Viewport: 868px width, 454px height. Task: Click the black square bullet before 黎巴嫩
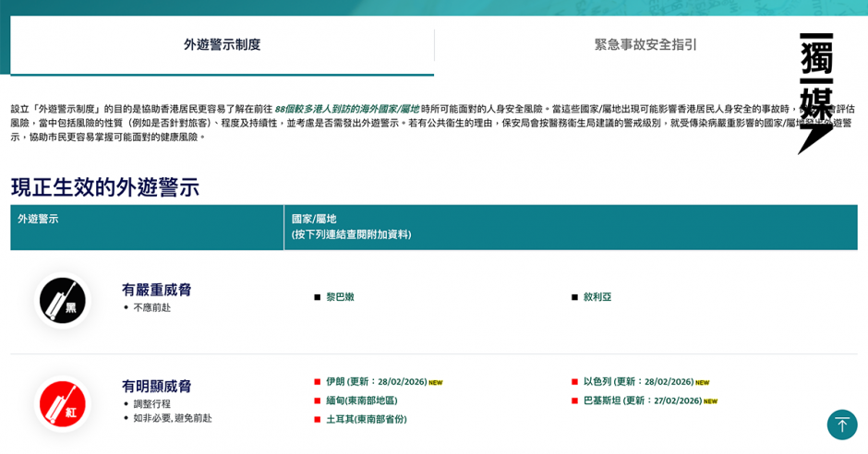[317, 297]
